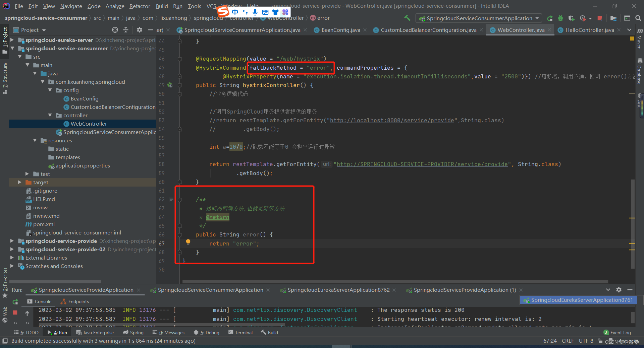Open the Endpoints tab in Run panel
Image resolution: width=644 pixels, height=348 pixels.
point(75,301)
